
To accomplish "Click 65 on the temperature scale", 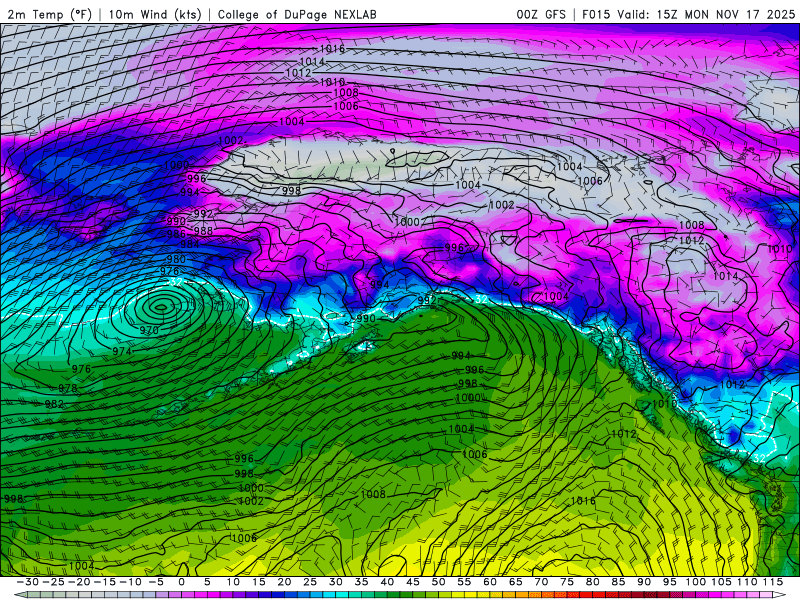I will coord(515,582).
